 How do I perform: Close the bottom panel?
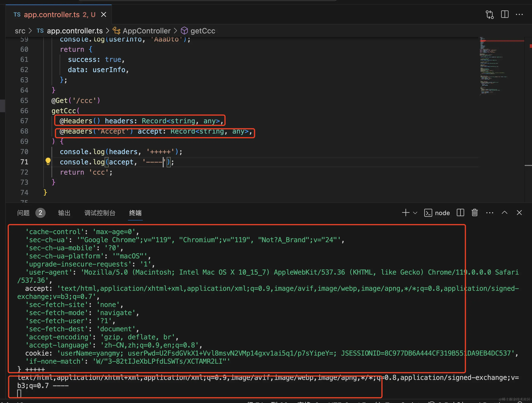click(519, 213)
